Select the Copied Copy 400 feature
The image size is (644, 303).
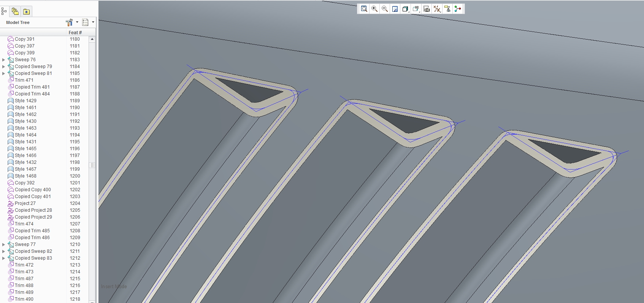click(x=33, y=190)
